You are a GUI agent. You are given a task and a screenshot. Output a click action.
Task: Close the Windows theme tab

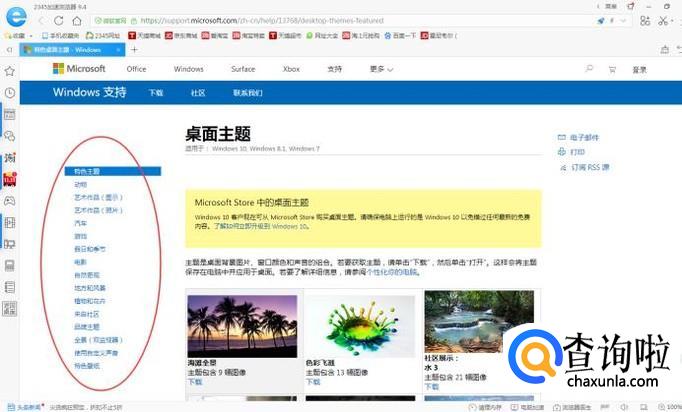[x=118, y=50]
